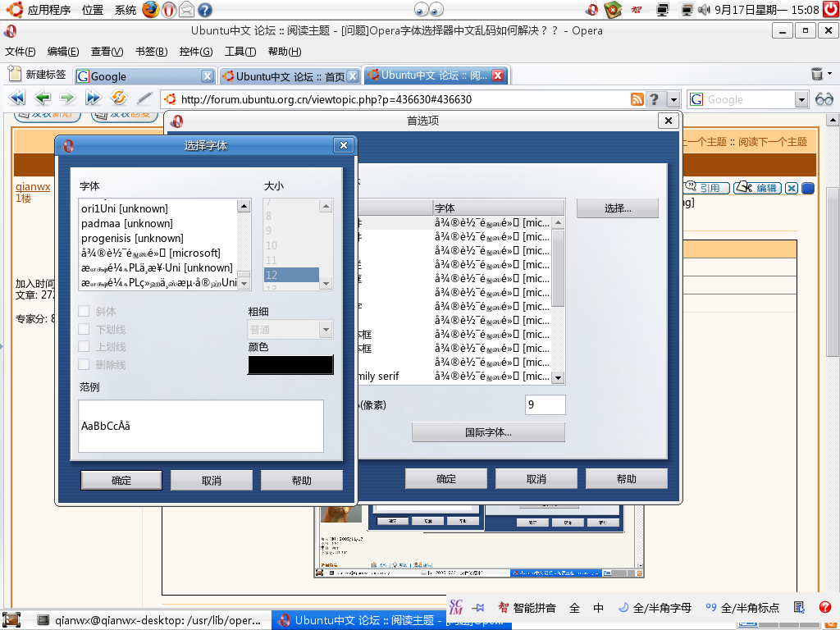Click the wand icon beside the reload button
The height and width of the screenshot is (630, 840).
coord(144,98)
